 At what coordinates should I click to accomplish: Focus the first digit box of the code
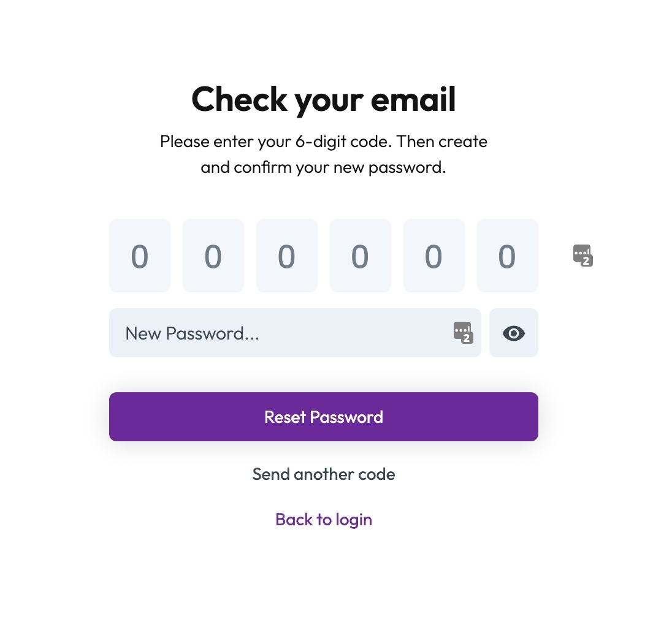point(140,256)
